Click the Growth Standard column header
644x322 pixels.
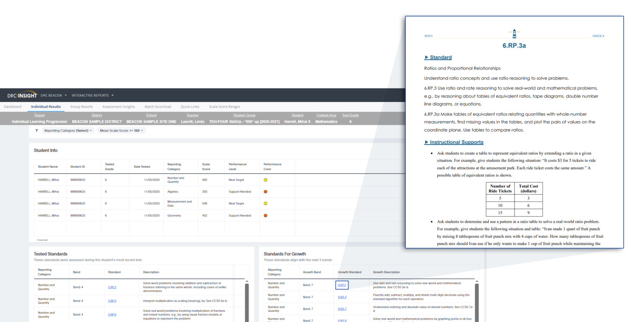tap(350, 272)
